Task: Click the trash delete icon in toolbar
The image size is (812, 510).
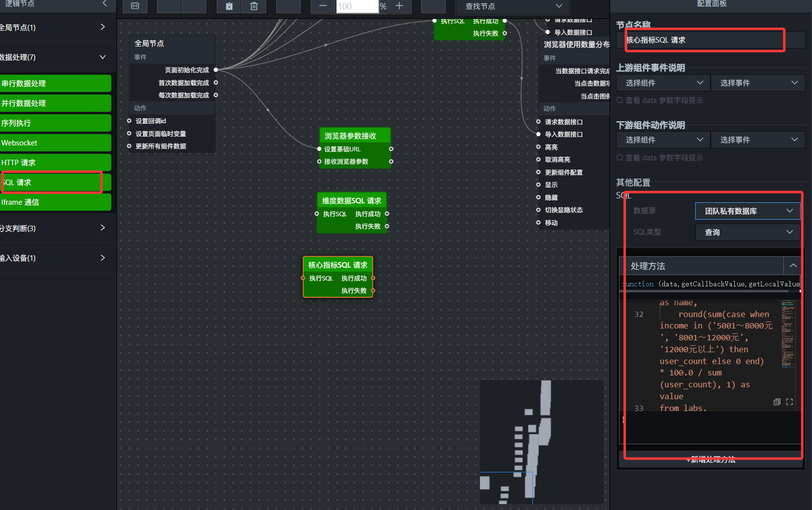Action: (x=254, y=6)
